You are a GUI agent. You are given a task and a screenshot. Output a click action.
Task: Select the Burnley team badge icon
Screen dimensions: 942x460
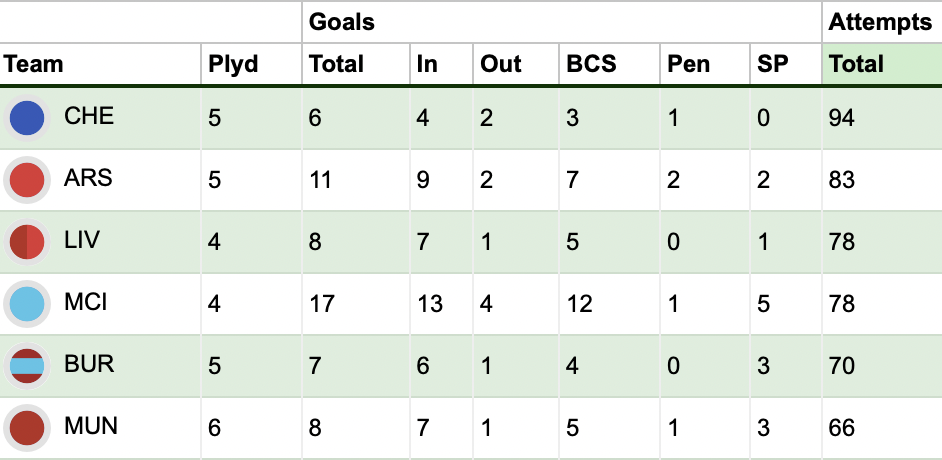pos(28,366)
